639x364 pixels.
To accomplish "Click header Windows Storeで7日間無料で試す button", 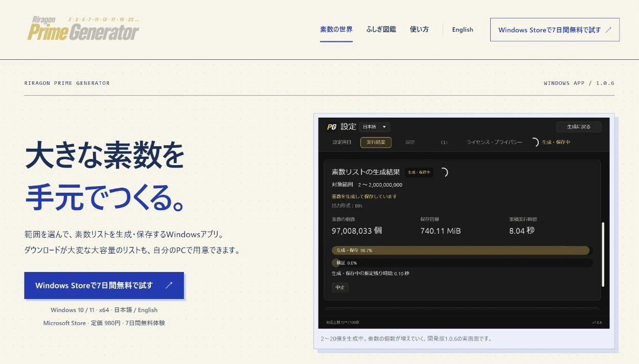I will (x=555, y=30).
